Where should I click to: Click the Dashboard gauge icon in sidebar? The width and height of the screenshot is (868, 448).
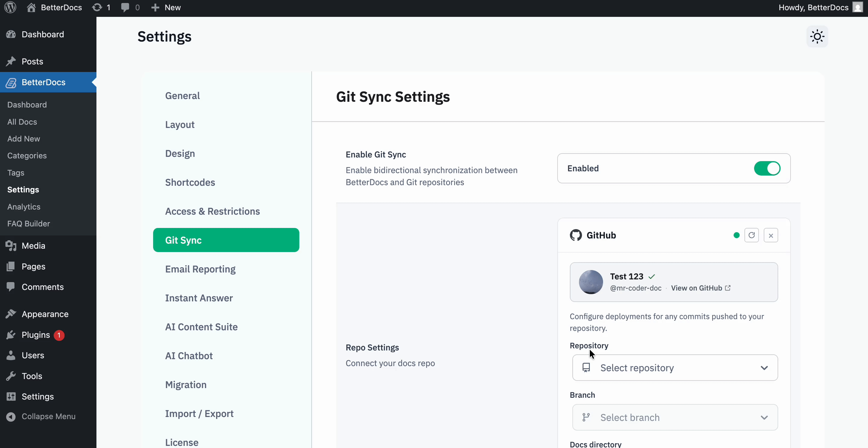(x=11, y=34)
